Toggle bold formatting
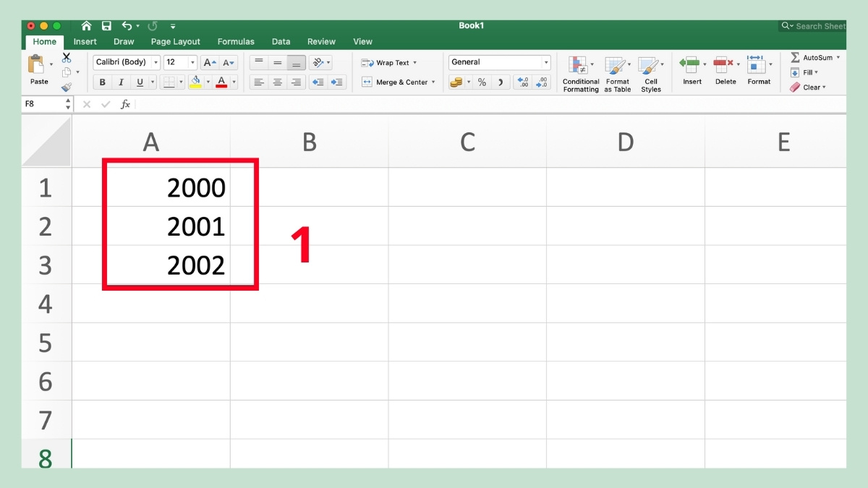 (x=101, y=82)
